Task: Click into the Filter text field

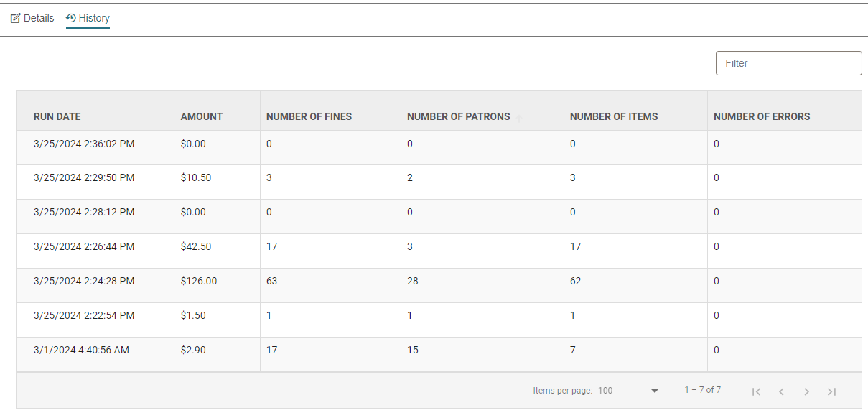Action: pos(788,63)
